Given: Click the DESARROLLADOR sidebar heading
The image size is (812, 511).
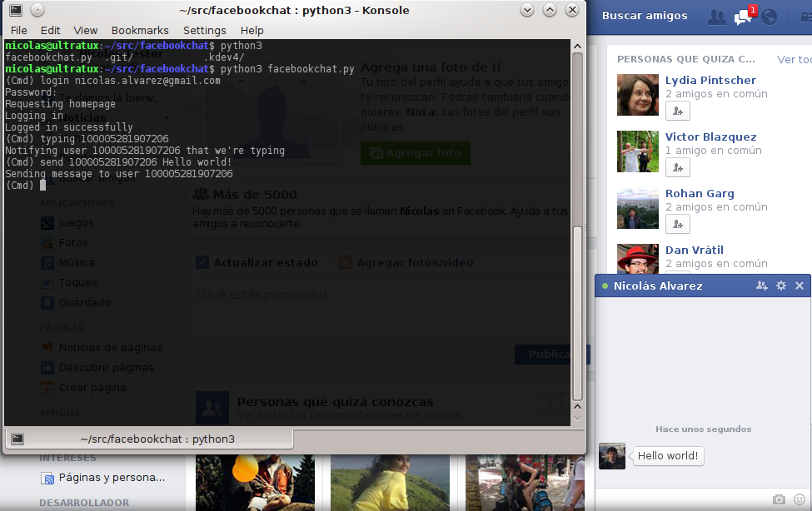Looking at the screenshot, I should point(84,503).
